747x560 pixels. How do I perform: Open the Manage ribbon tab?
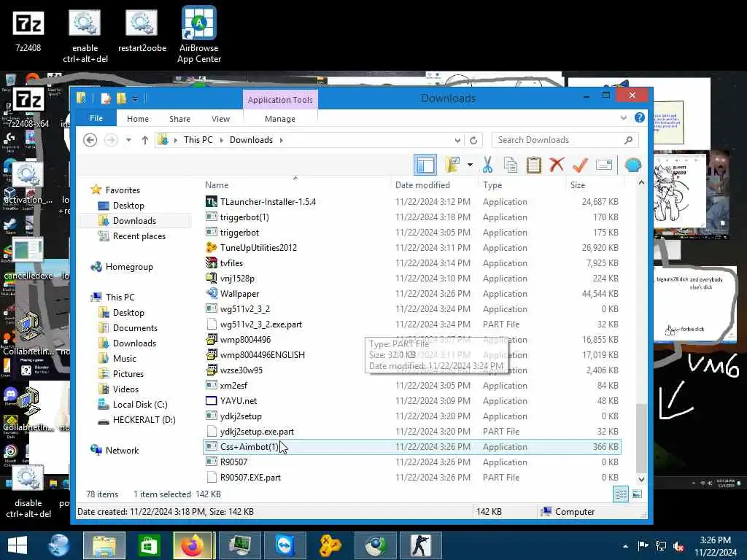(280, 119)
